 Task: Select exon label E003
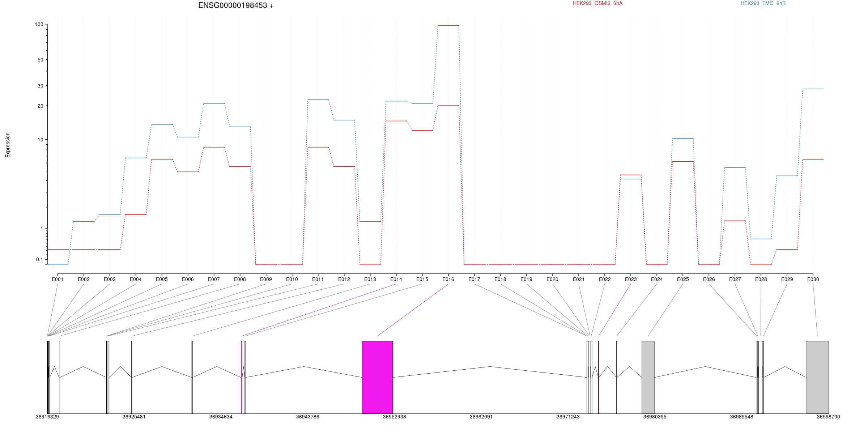tap(110, 279)
